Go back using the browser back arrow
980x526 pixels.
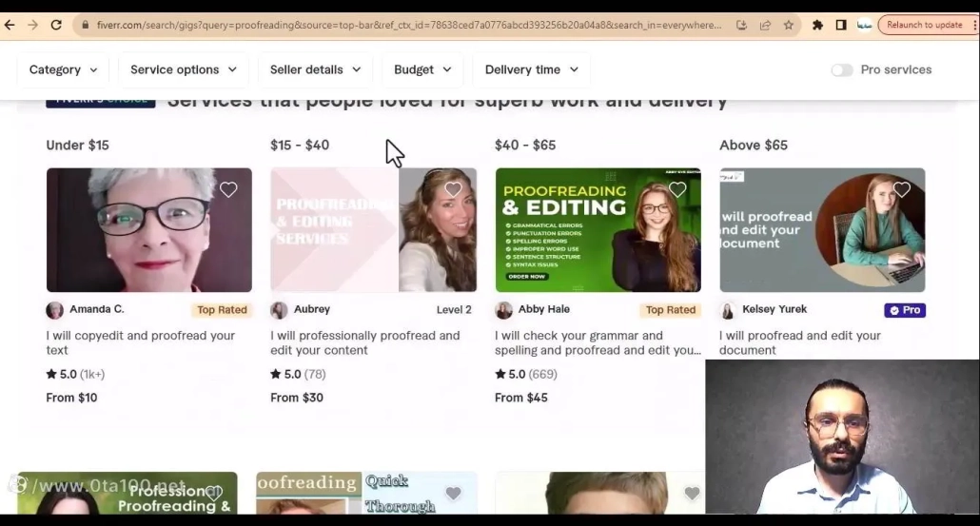(x=10, y=25)
